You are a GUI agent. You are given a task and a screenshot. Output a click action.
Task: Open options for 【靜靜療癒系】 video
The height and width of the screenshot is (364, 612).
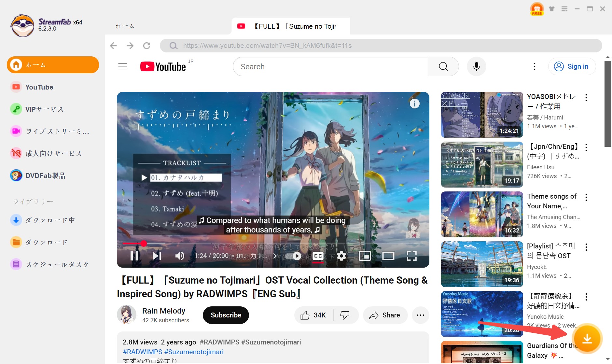point(586,297)
